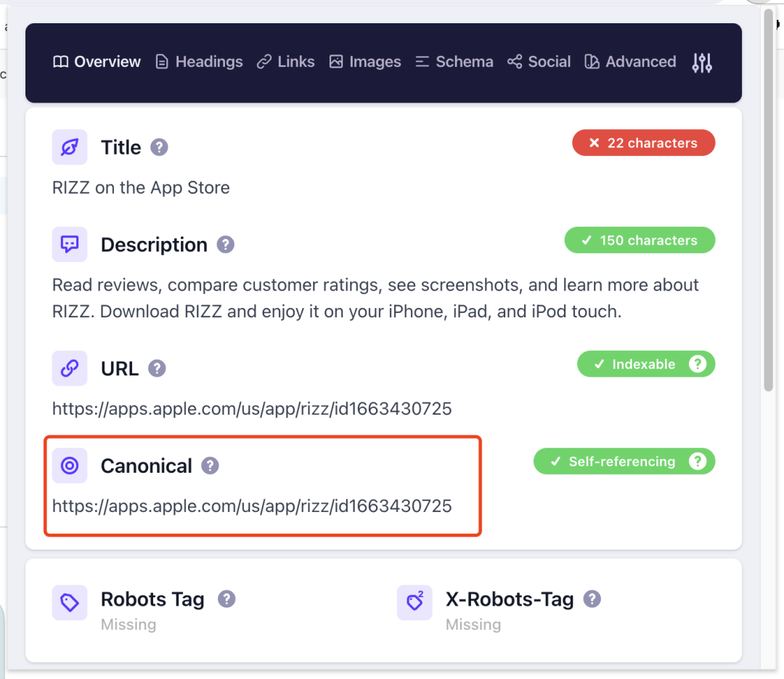784x679 pixels.
Task: Click the Robots Tag icon
Action: click(x=70, y=603)
